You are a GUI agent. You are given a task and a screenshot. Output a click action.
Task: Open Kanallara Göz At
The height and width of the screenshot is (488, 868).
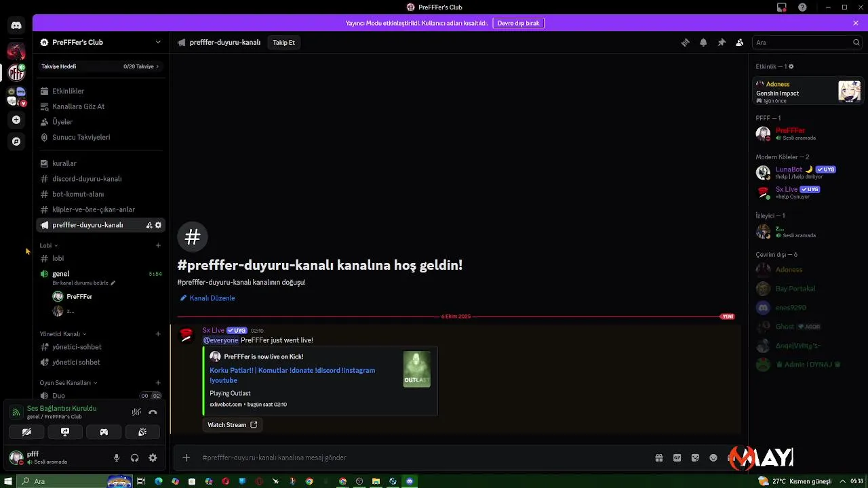tap(101, 106)
